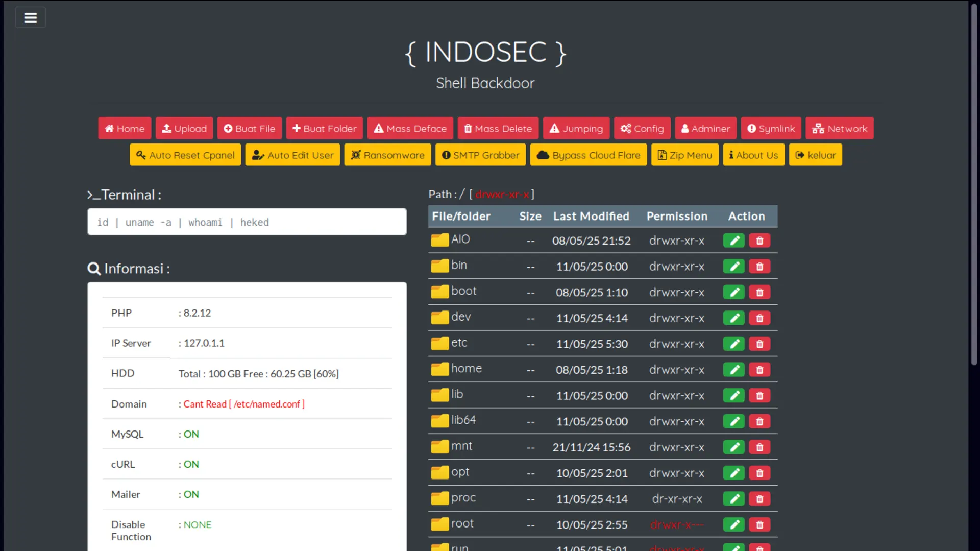Open the Adminer page
Screen dimensions: 980x551
pos(705,128)
